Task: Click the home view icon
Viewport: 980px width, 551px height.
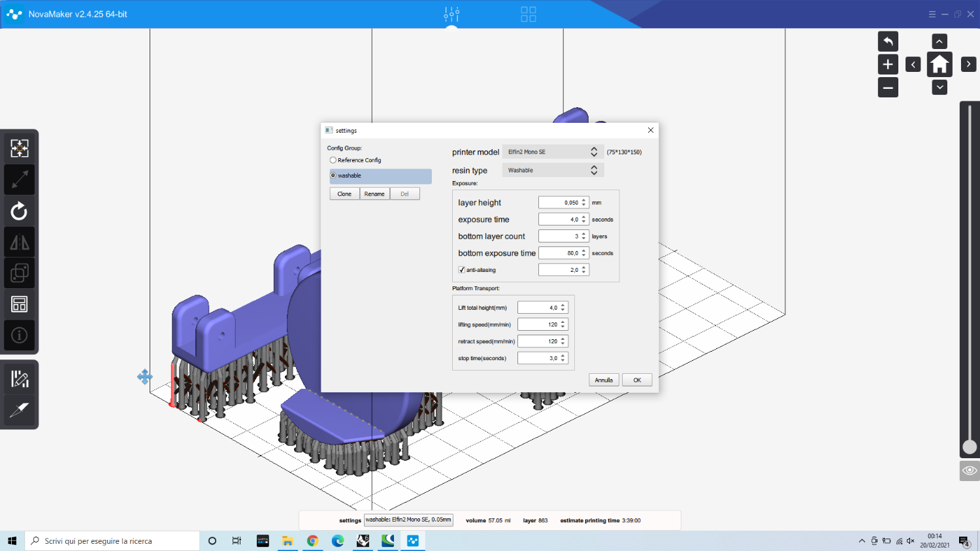Action: (939, 64)
